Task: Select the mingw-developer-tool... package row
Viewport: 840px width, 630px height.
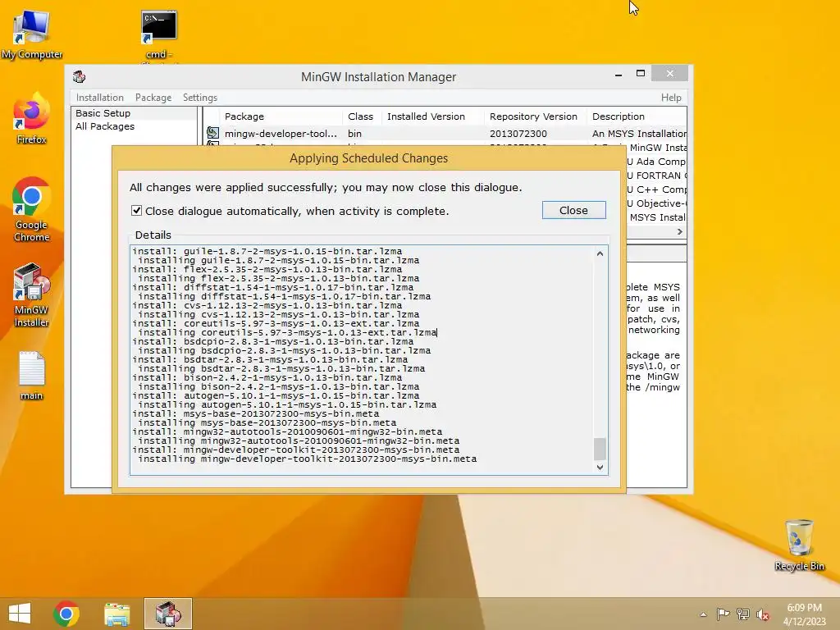Action: pos(445,134)
